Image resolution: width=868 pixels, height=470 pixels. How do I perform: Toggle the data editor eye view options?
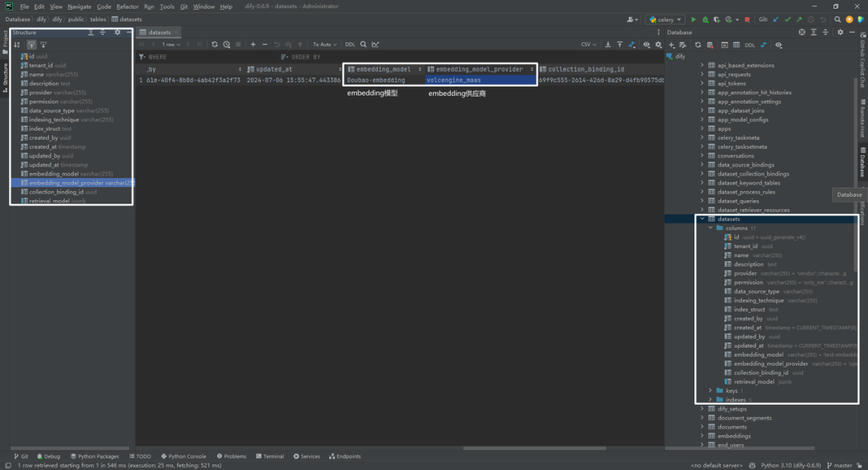tap(646, 44)
